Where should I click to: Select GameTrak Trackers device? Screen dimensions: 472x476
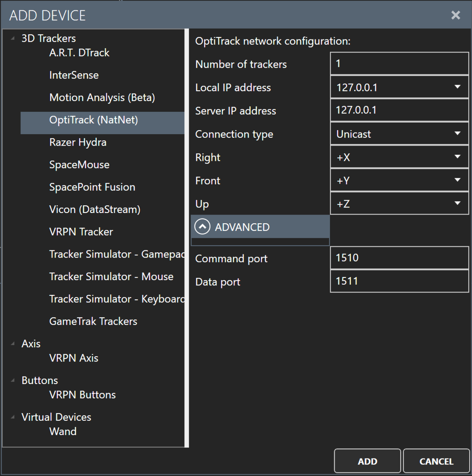93,322
